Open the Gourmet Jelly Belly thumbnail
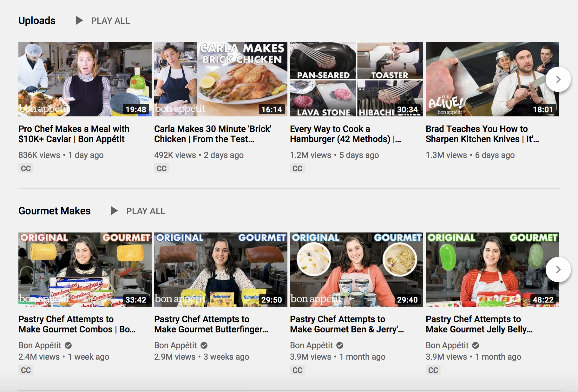Image resolution: width=578 pixels, height=392 pixels. pos(492,270)
